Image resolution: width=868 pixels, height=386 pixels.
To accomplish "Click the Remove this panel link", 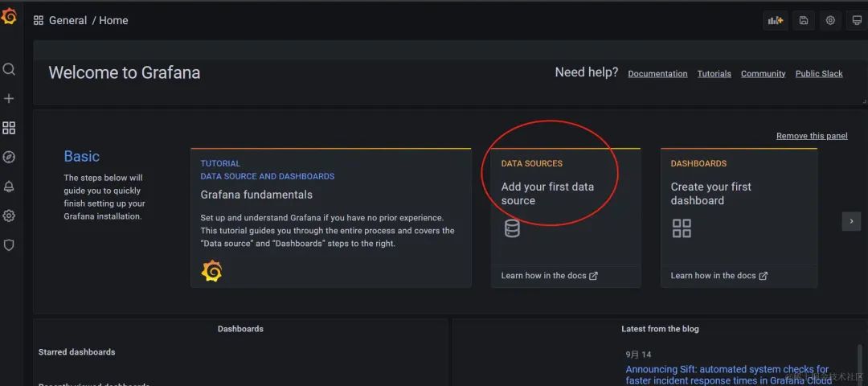I will tap(812, 136).
